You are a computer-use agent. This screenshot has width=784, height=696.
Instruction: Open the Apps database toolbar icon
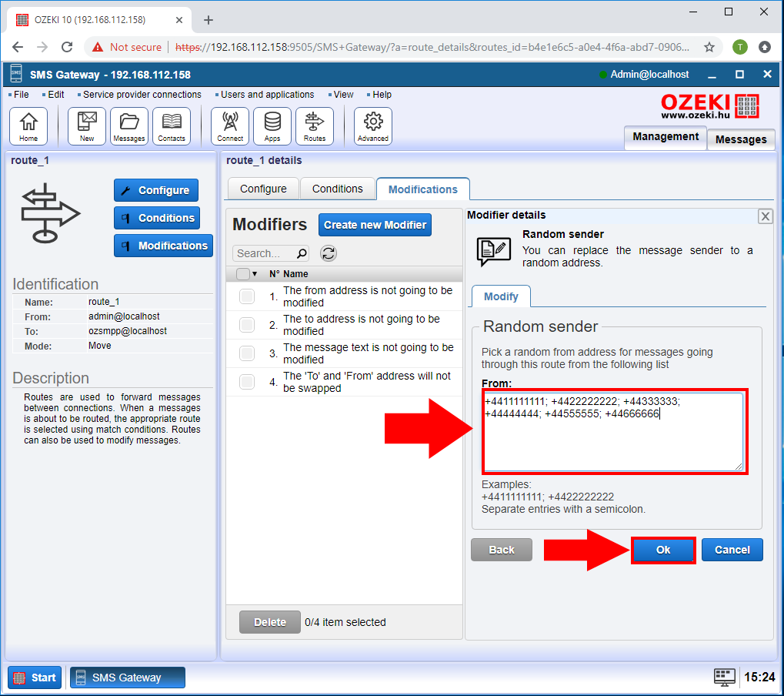(x=272, y=126)
